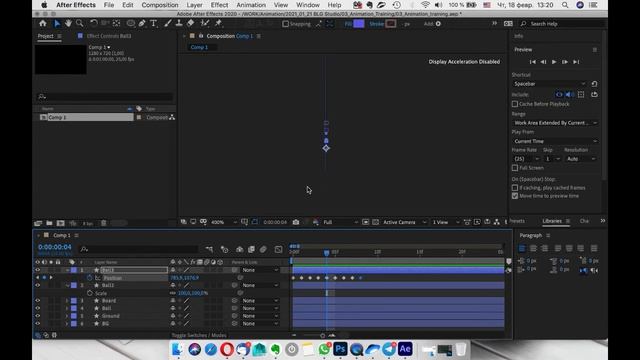Viewport: 640px width, 360px height.
Task: Select the Brush tool
Action: (x=168, y=24)
